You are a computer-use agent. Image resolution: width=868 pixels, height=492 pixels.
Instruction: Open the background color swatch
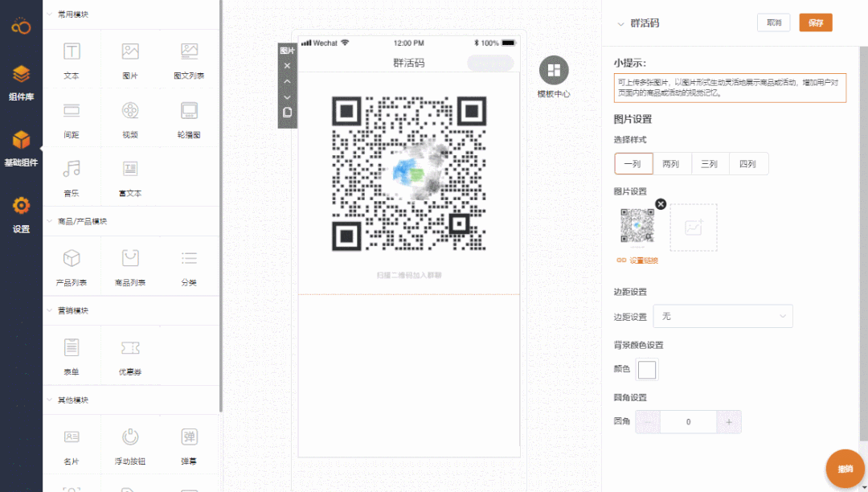click(x=648, y=369)
